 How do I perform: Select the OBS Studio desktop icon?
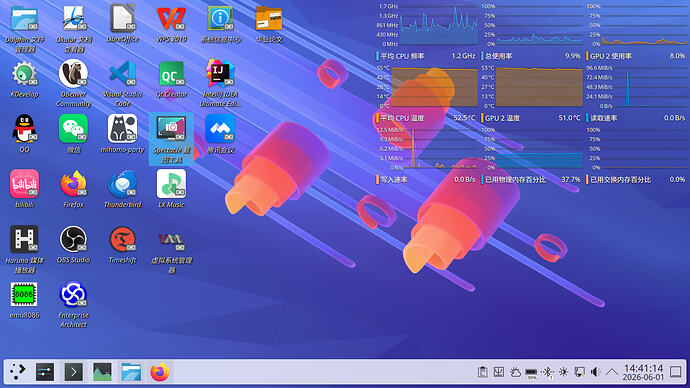tap(73, 240)
